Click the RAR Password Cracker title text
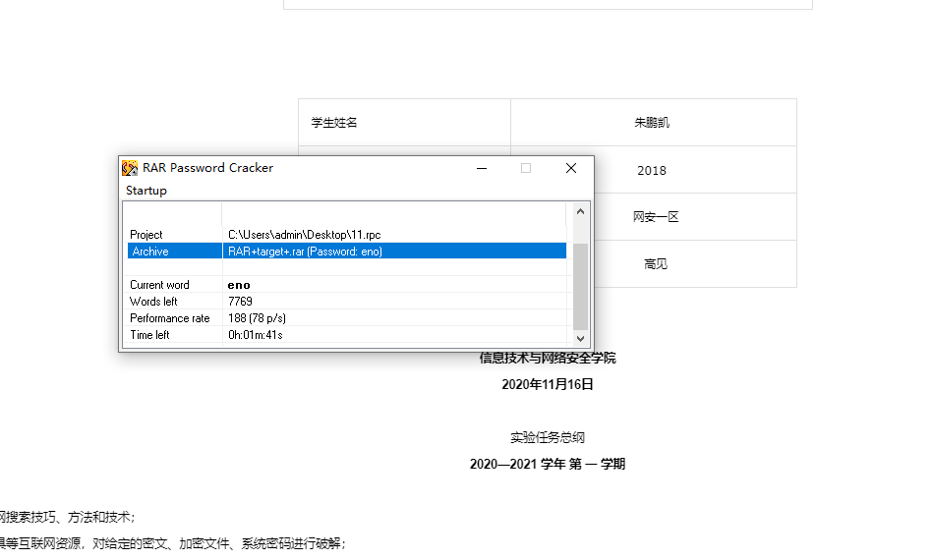This screenshot has height=560, width=933. 207,168
